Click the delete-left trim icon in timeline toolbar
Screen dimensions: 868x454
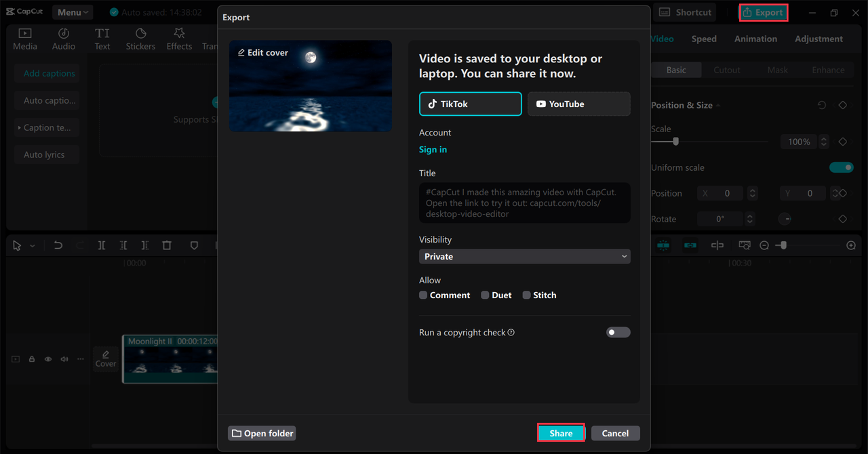pos(123,245)
